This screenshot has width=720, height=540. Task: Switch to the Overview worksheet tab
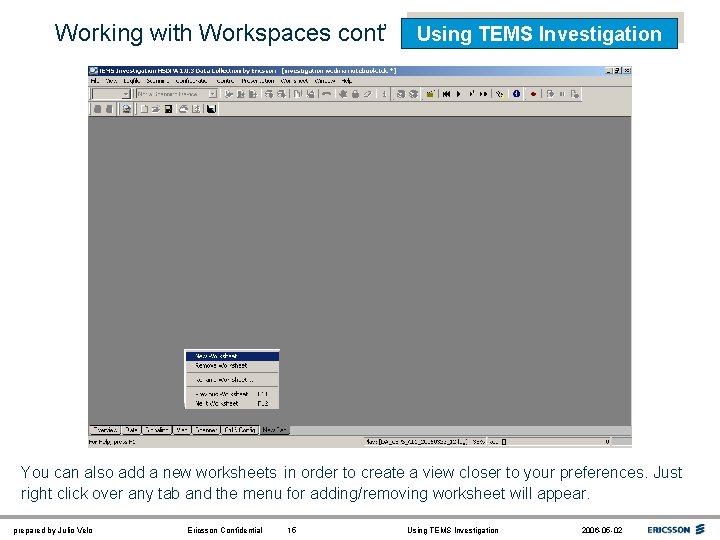coord(105,430)
